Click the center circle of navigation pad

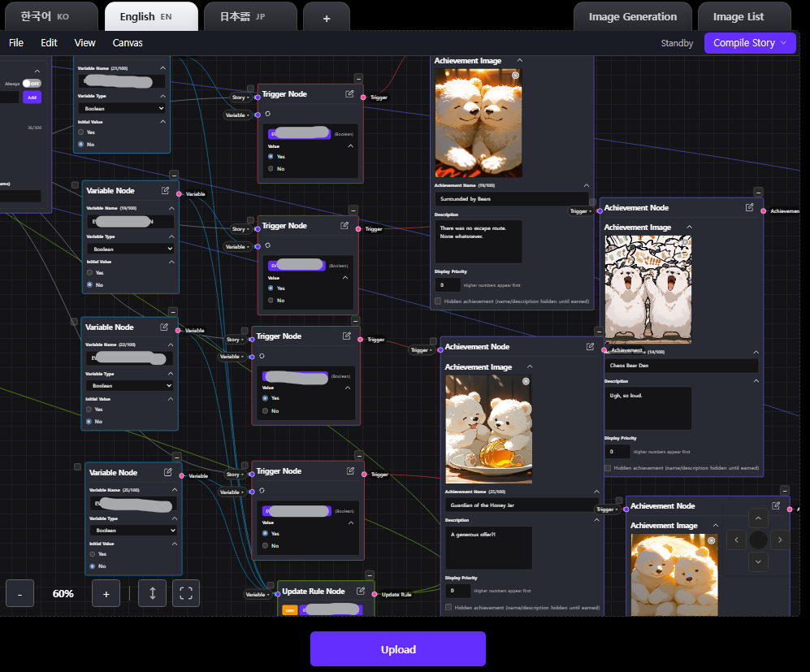click(x=758, y=540)
